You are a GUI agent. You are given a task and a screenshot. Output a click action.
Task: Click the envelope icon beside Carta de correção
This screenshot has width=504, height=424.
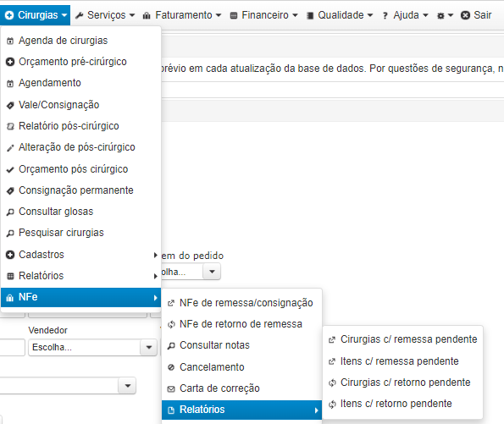click(x=171, y=389)
